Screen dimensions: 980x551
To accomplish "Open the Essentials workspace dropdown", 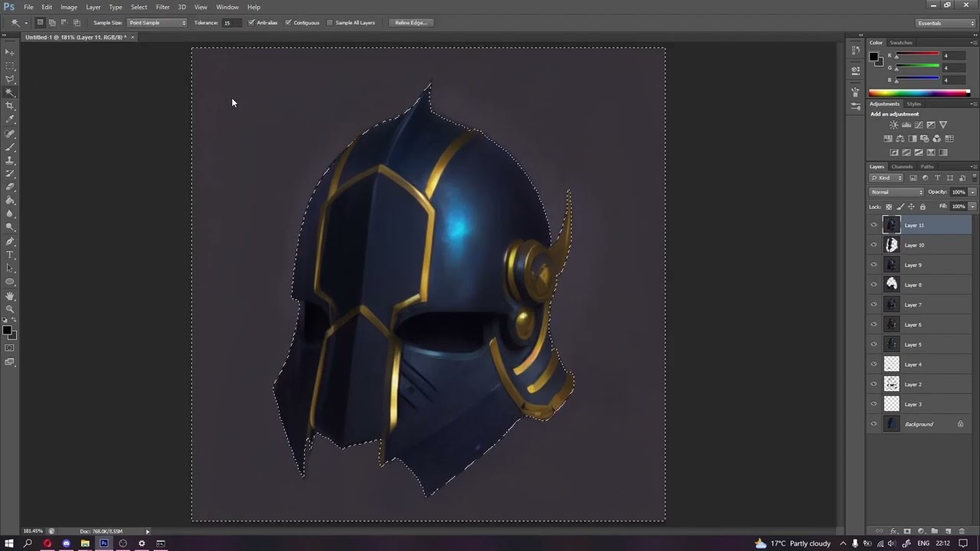I will [946, 23].
